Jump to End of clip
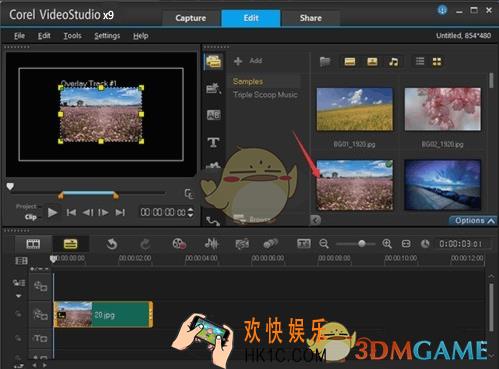499x369 pixels. point(120,212)
